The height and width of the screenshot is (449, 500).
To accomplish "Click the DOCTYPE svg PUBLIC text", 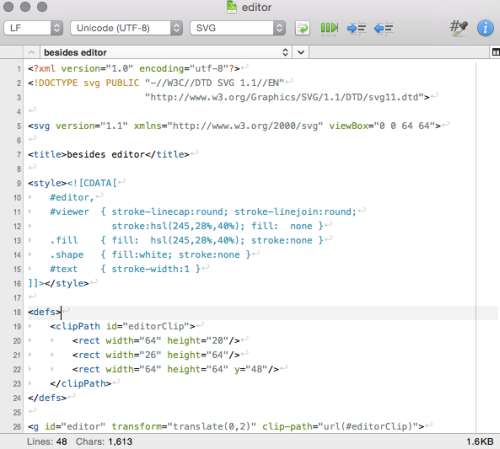I will click(83, 83).
